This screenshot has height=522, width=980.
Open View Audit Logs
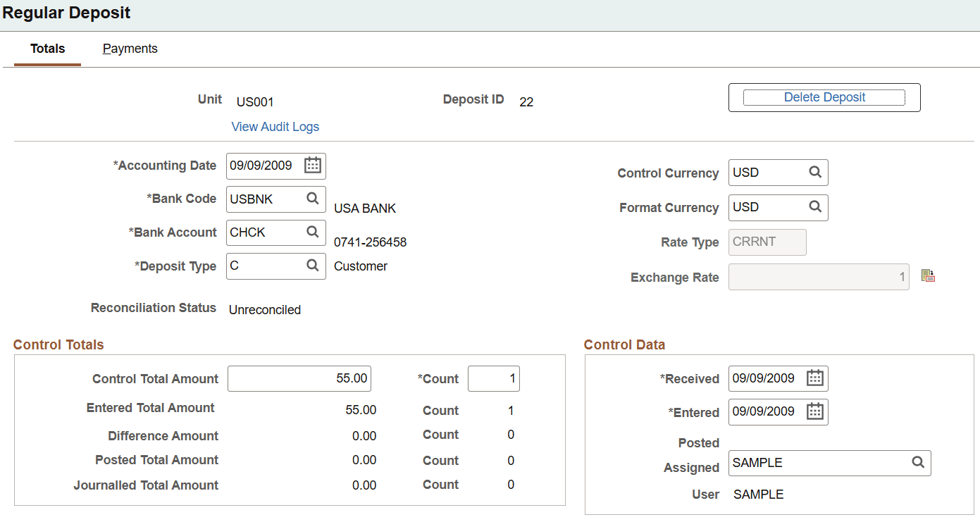(x=275, y=126)
